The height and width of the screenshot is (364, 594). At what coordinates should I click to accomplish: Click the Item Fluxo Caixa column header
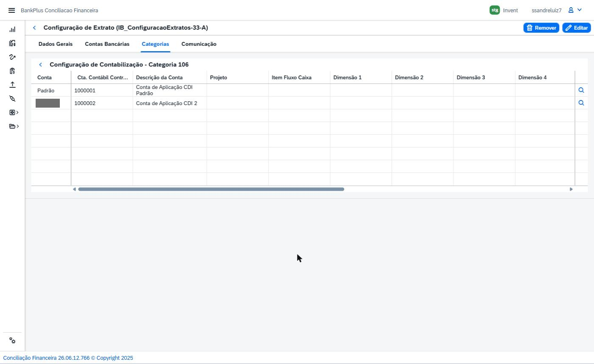pos(299,78)
